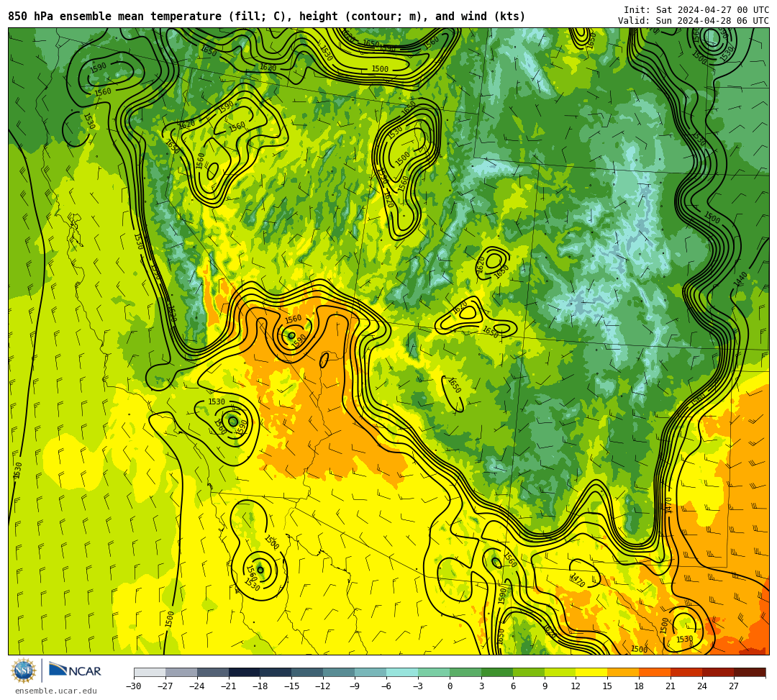Pick the steel blue -15 to -12 swatch
Screen dimensions: 777x700
[308, 672]
